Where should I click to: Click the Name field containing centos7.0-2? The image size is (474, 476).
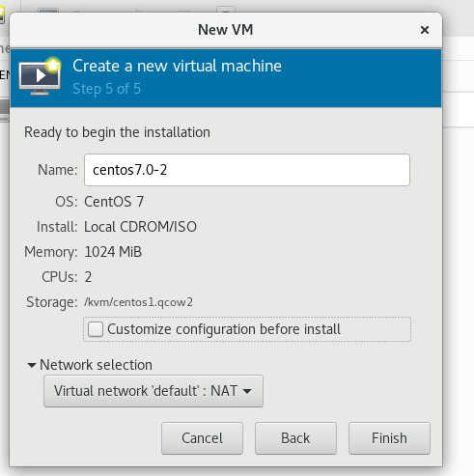247,170
